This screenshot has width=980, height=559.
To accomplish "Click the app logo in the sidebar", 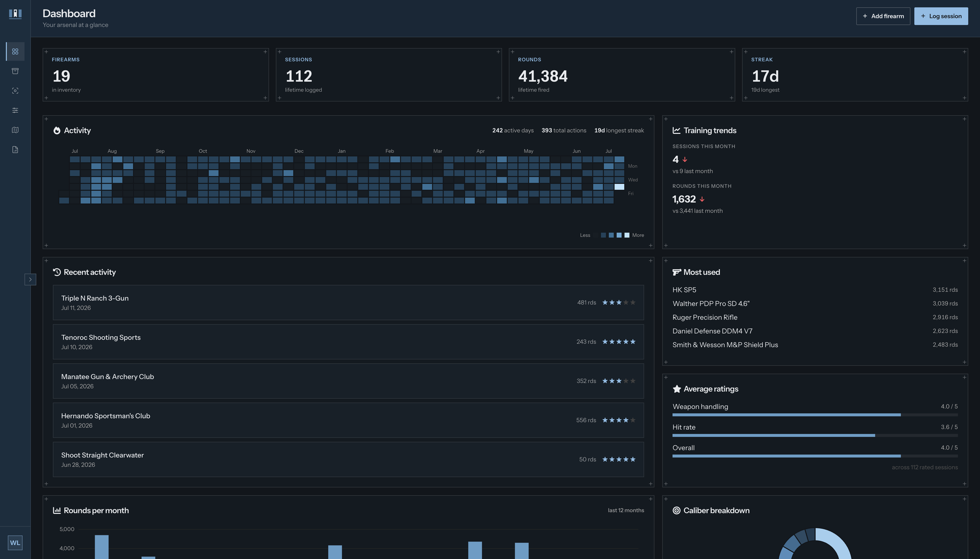I will click(x=15, y=14).
